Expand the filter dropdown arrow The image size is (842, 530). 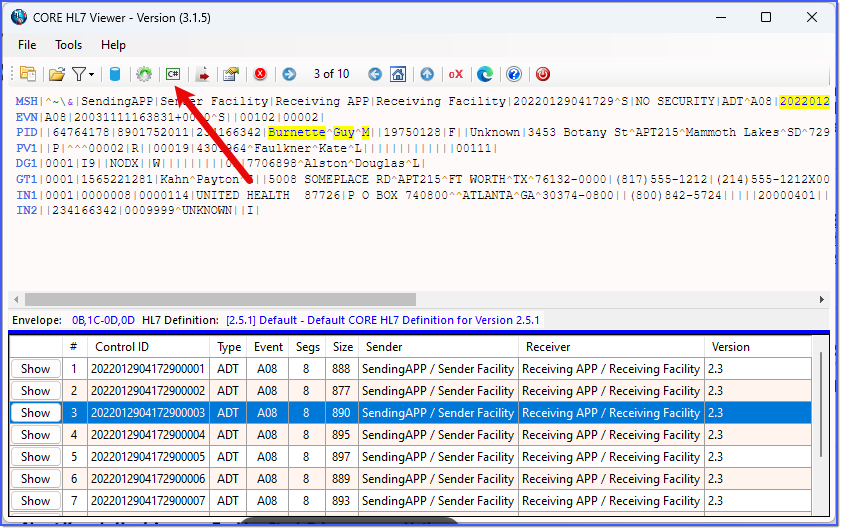tap(92, 74)
